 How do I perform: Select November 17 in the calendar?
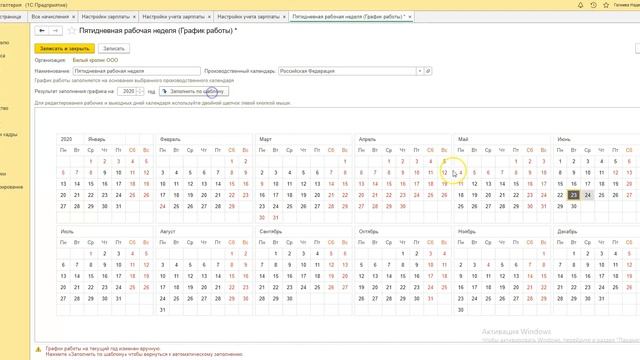pyautogui.click(x=474, y=287)
